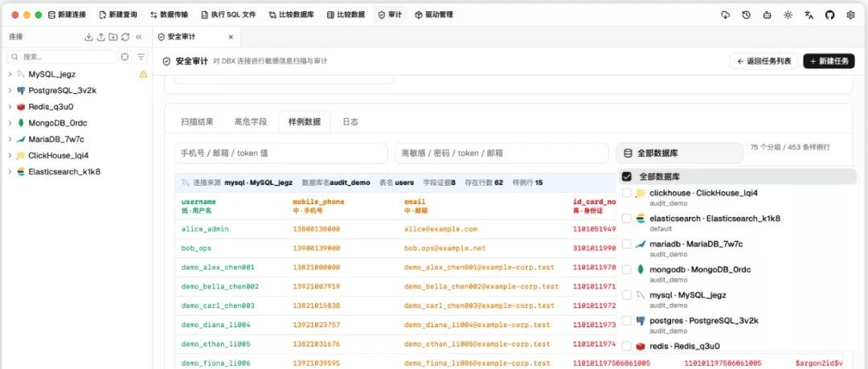Expand the MongoDB_0rdc connection
The width and height of the screenshot is (868, 369).
[10, 123]
